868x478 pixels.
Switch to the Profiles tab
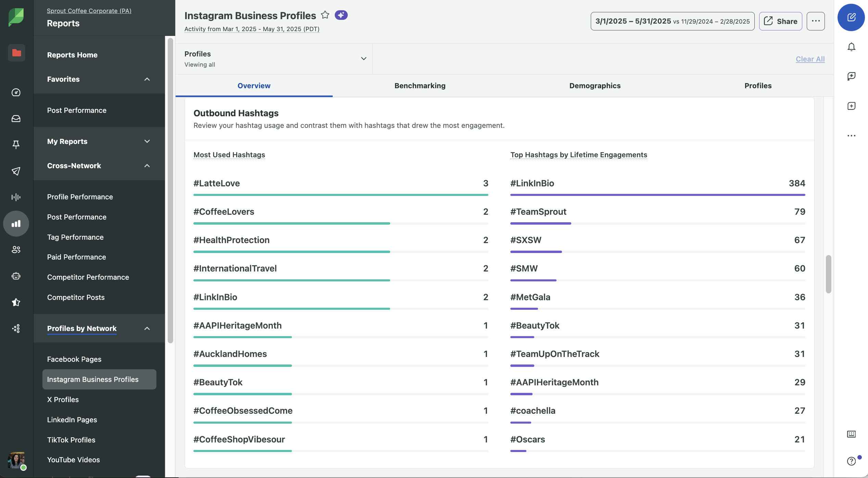coord(758,85)
